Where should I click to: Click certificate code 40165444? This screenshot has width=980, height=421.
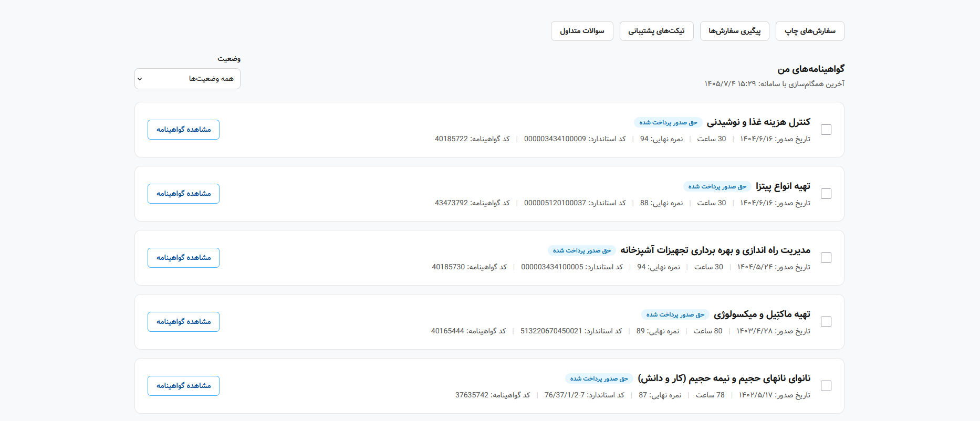point(468,331)
